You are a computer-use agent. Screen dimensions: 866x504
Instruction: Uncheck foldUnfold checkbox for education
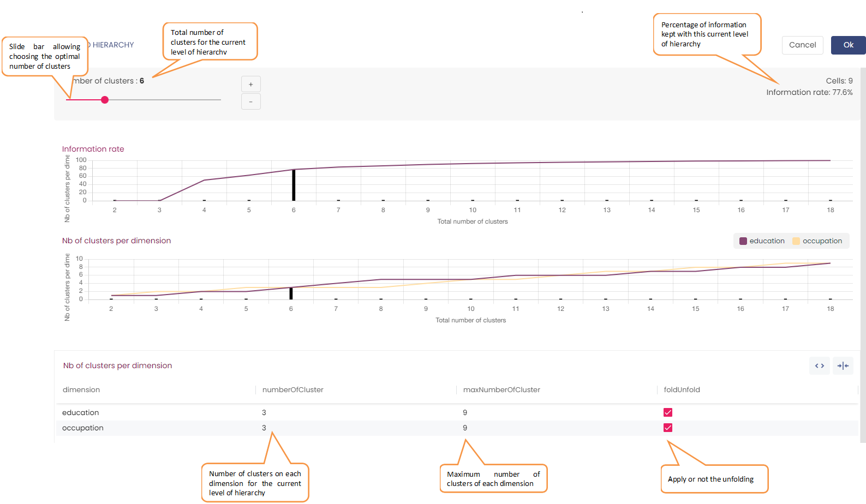click(667, 412)
